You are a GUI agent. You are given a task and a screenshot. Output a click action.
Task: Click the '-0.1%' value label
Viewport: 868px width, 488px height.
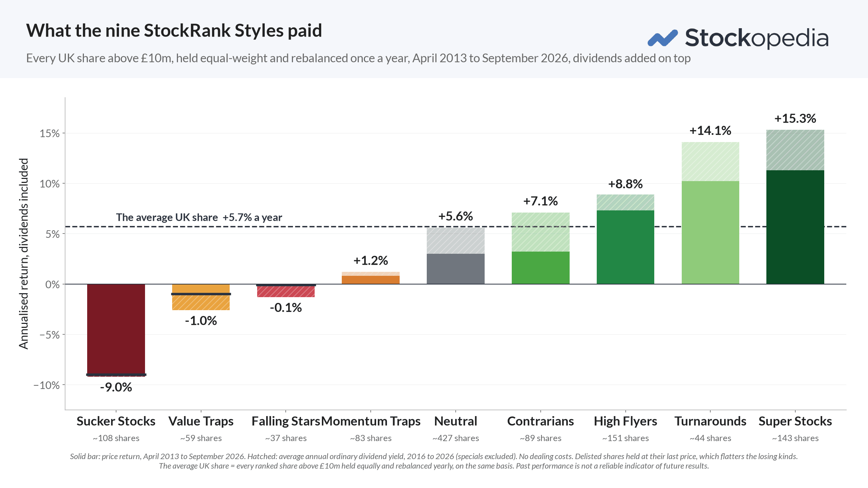[286, 308]
